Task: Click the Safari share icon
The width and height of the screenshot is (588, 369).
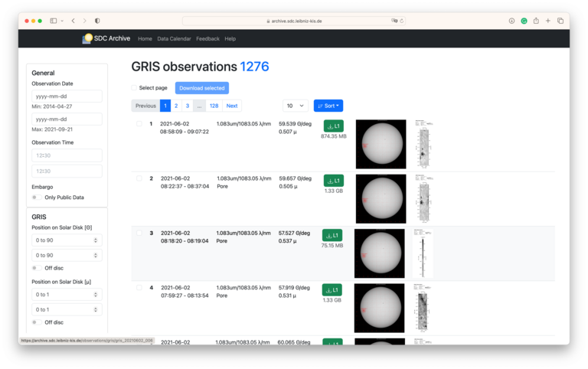Action: [536, 21]
